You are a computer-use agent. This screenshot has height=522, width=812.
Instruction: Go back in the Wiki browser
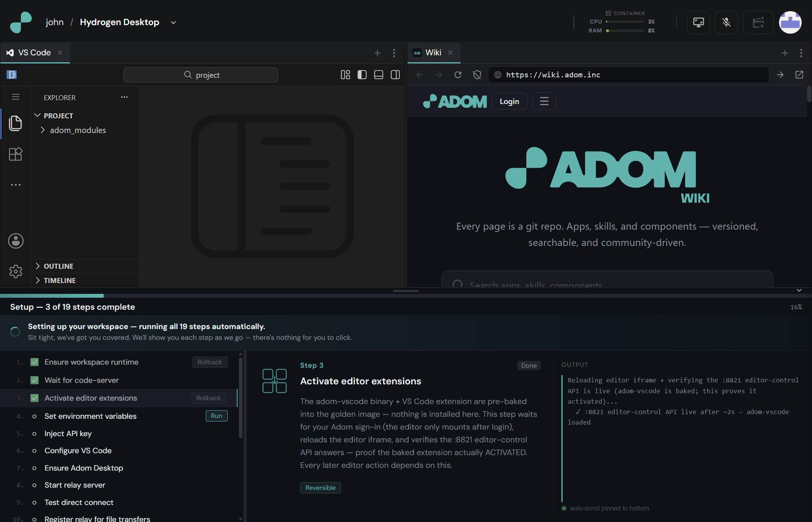pos(420,75)
